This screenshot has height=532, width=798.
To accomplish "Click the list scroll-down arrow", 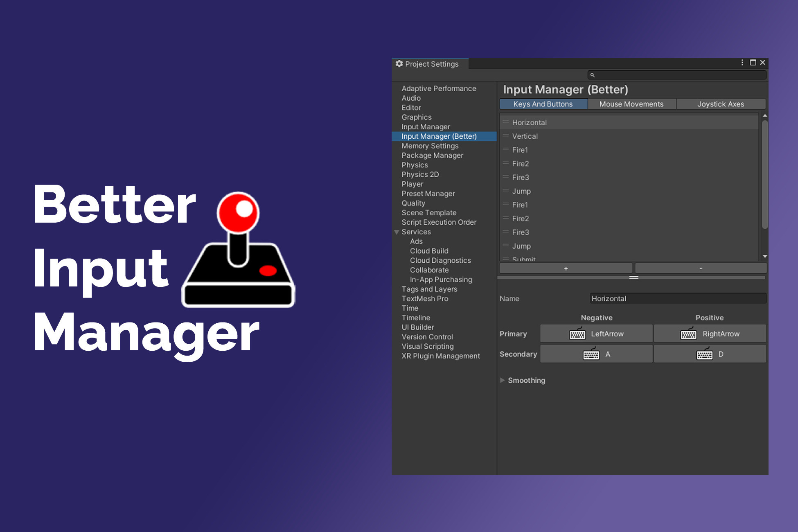I will coord(764,257).
